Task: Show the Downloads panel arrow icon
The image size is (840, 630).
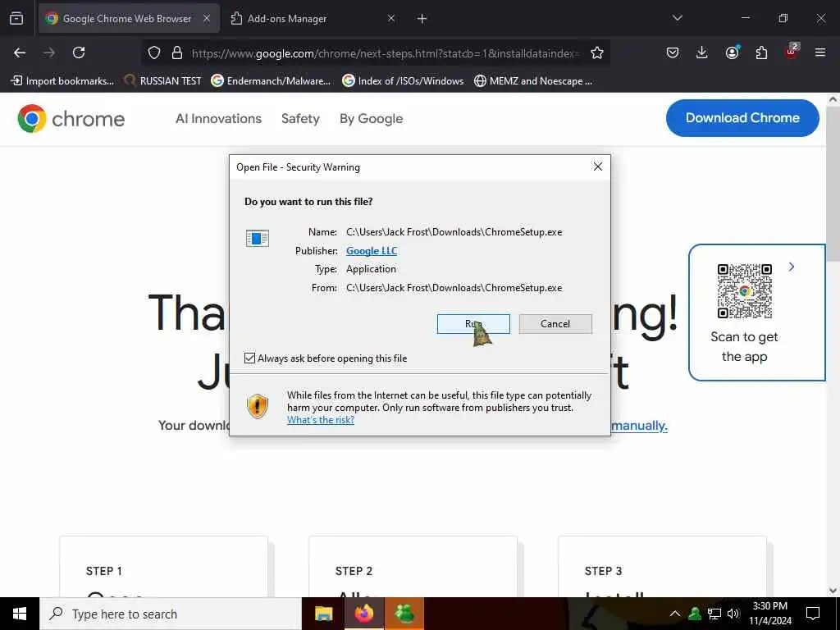Action: pyautogui.click(x=702, y=52)
